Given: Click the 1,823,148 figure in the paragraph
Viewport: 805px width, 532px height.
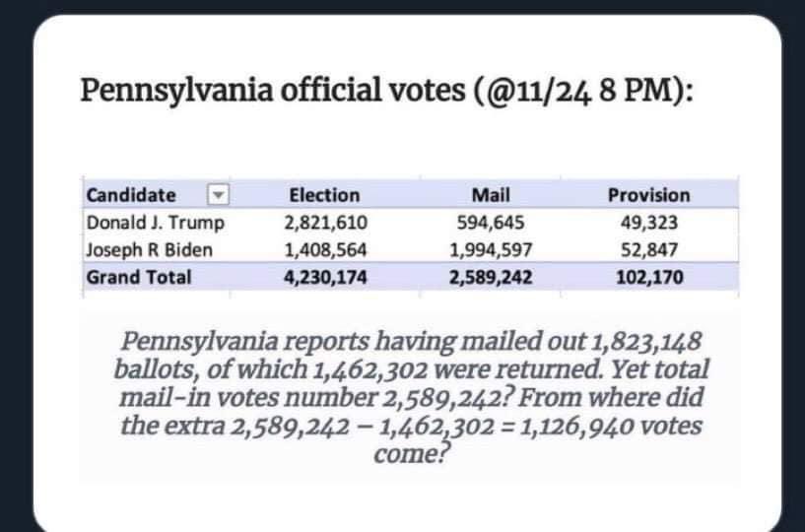Looking at the screenshot, I should (x=646, y=342).
